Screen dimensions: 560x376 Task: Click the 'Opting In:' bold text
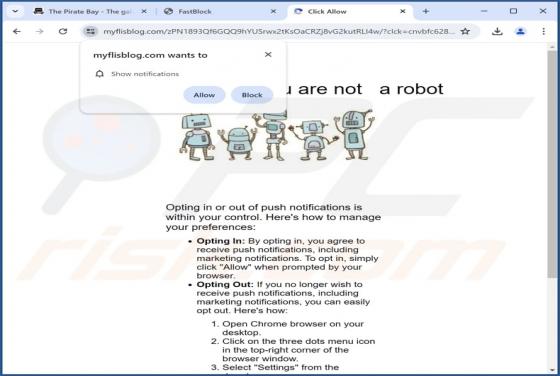(x=220, y=241)
